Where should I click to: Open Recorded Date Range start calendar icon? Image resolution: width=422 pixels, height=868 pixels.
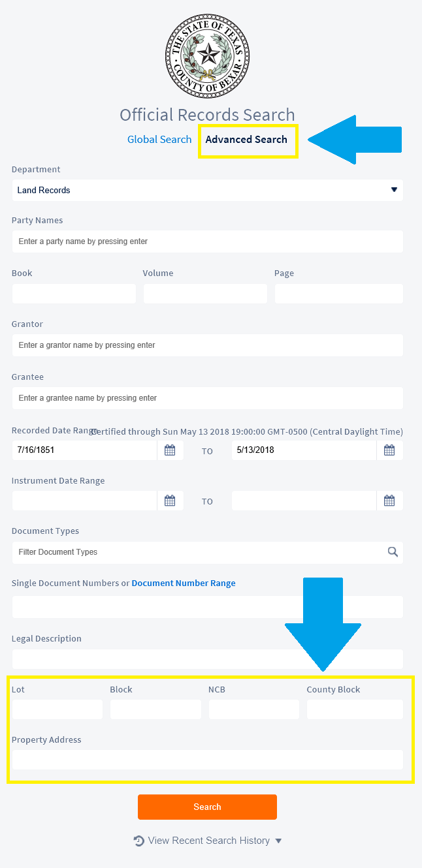tap(170, 450)
